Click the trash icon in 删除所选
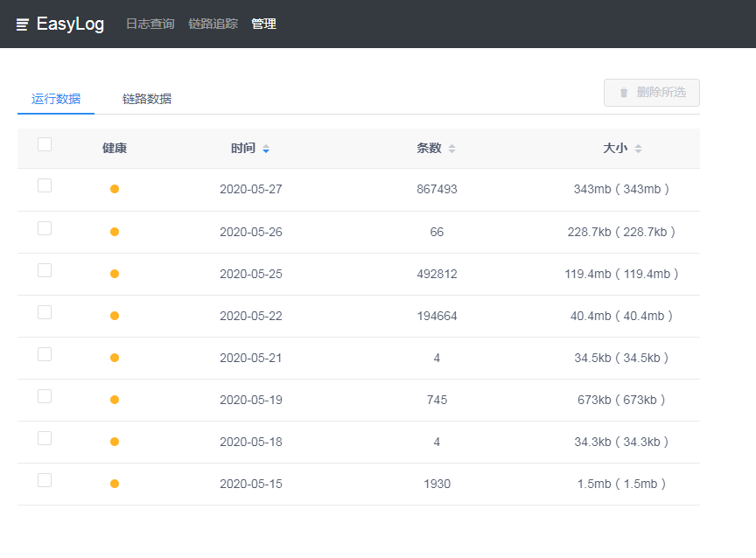Viewport: 756px width, 558px height. (623, 93)
